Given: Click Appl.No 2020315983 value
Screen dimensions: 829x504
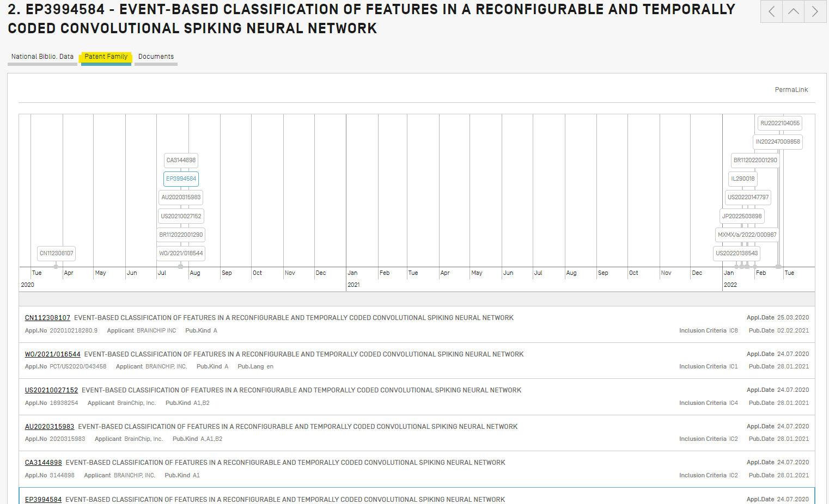Looking at the screenshot, I should [x=68, y=439].
